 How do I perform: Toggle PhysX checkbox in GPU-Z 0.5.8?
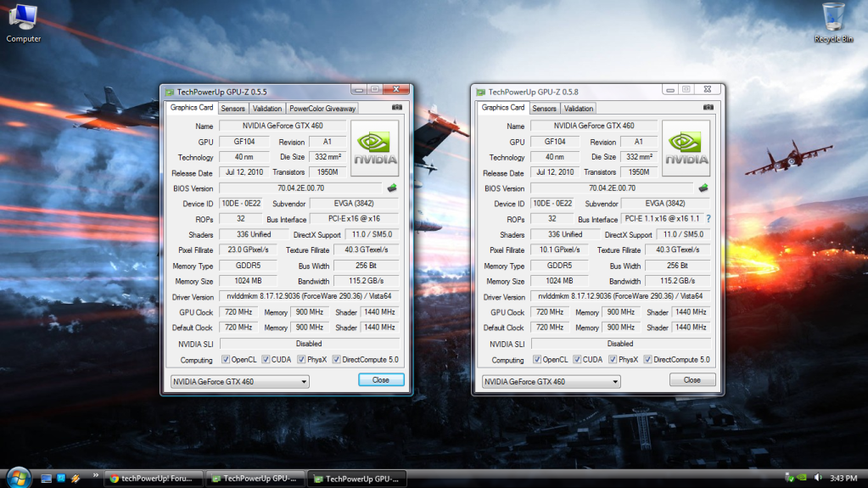[x=613, y=360]
